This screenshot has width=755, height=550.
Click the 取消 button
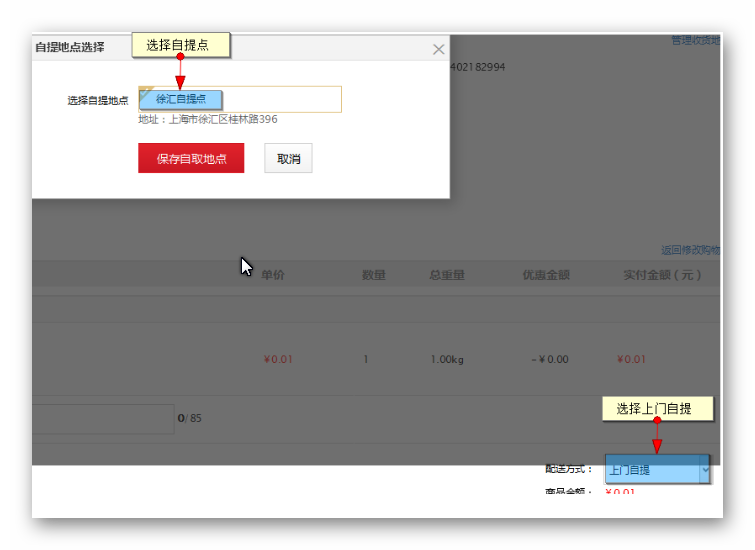[288, 158]
